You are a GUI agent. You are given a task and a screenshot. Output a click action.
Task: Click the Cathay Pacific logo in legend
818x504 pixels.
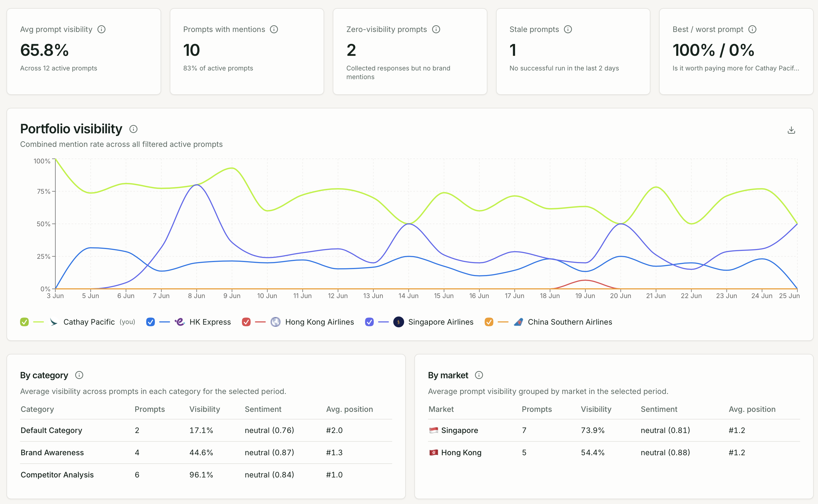[53, 322]
